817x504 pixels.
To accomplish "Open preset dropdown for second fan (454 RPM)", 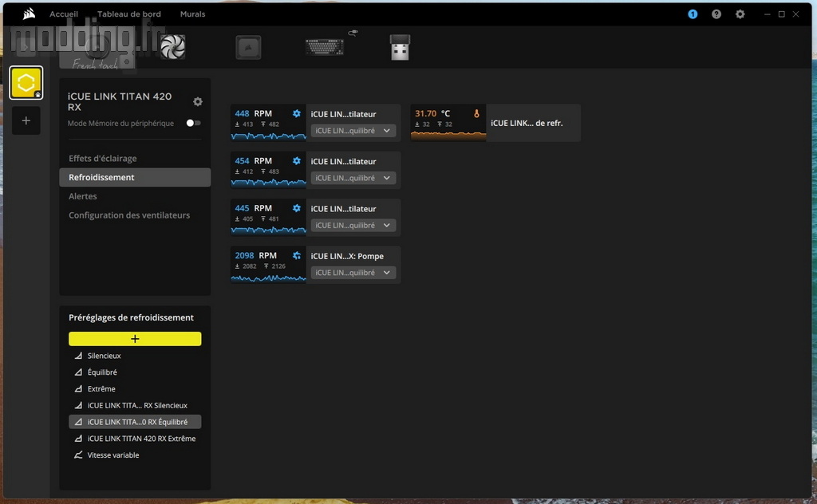I will (x=353, y=178).
